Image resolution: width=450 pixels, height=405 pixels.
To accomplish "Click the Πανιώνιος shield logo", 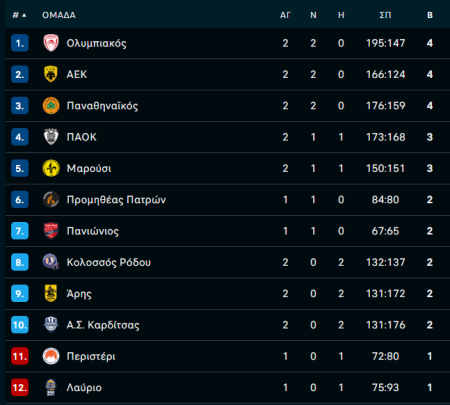I will pyautogui.click(x=51, y=231).
